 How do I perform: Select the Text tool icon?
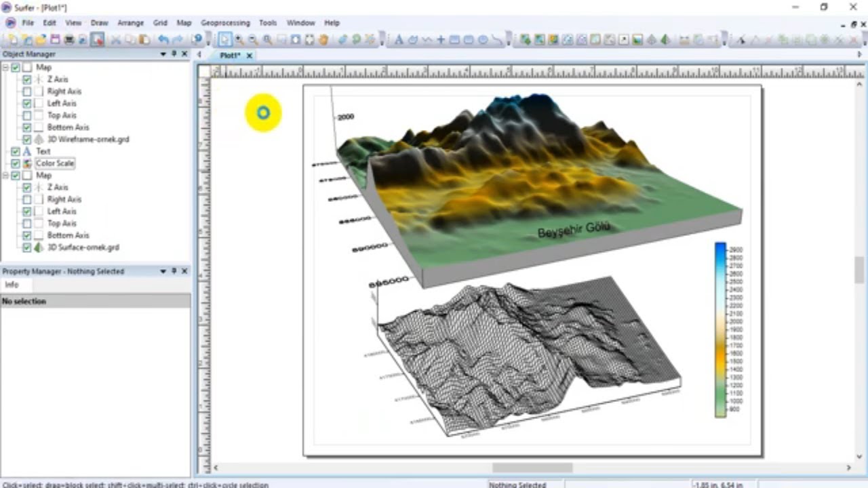[x=399, y=40]
